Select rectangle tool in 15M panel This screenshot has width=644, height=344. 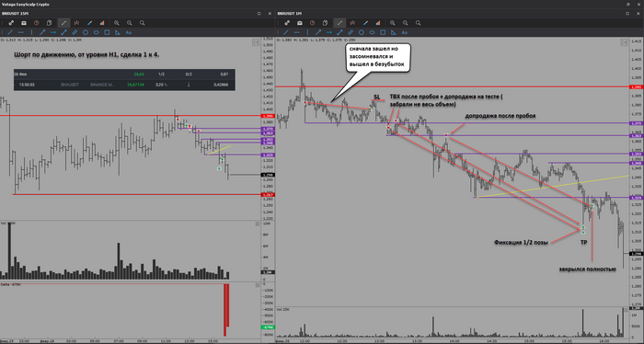coord(107,32)
